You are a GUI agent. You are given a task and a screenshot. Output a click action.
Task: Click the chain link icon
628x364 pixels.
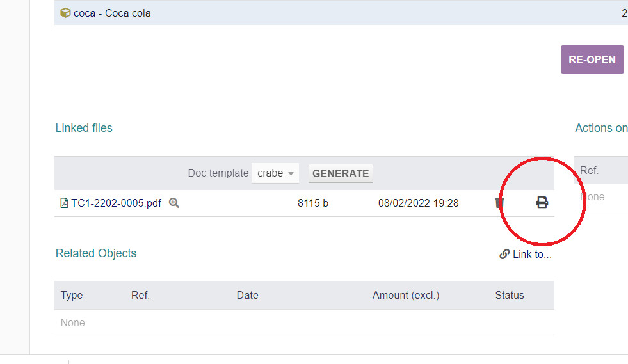(504, 254)
